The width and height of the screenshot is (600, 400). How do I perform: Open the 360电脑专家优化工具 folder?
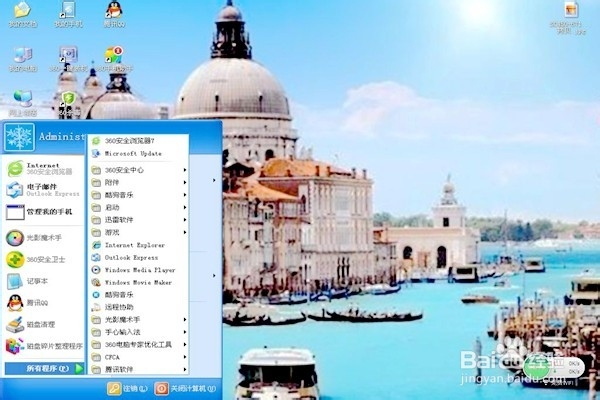tap(139, 344)
